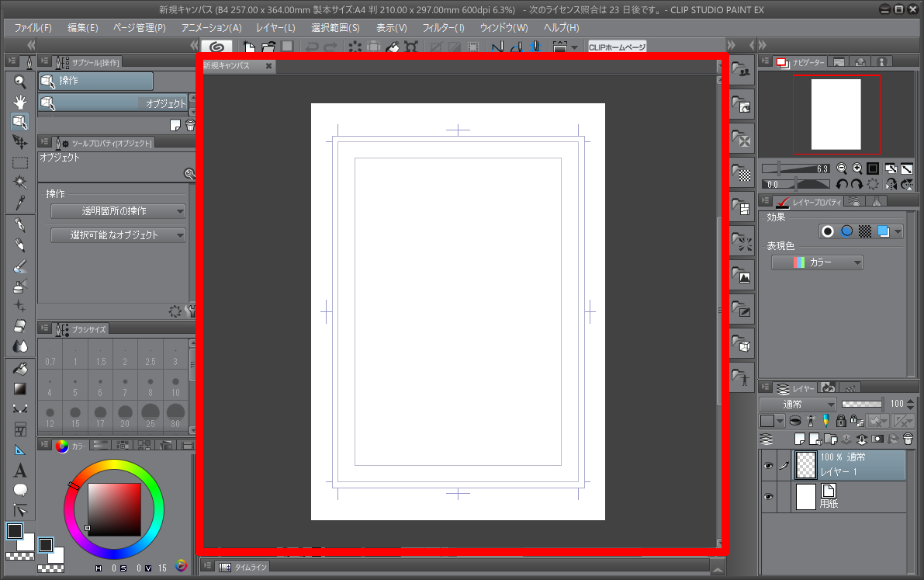The image size is (924, 580).
Task: Open the 通常 blending mode dropdown
Action: click(798, 405)
